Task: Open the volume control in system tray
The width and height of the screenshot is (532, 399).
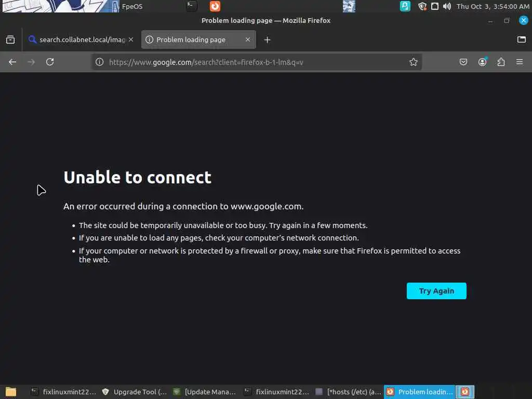Action: (x=447, y=6)
